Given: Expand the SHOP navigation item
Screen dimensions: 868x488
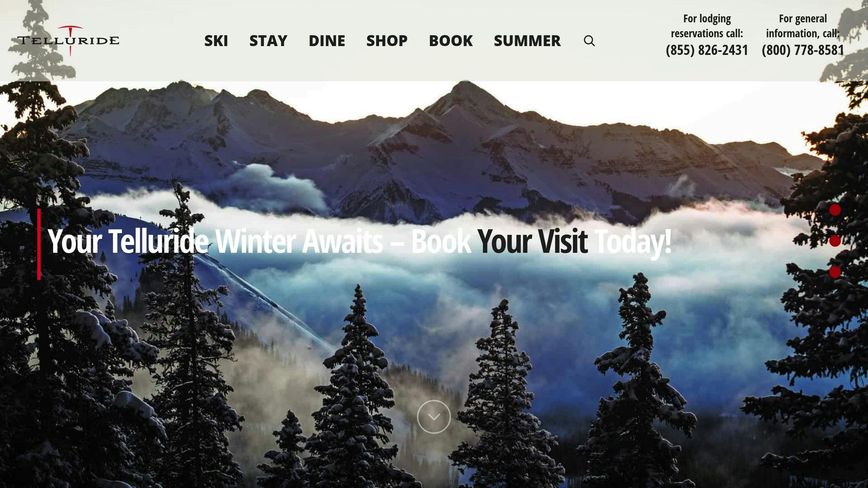Looking at the screenshot, I should click(387, 41).
